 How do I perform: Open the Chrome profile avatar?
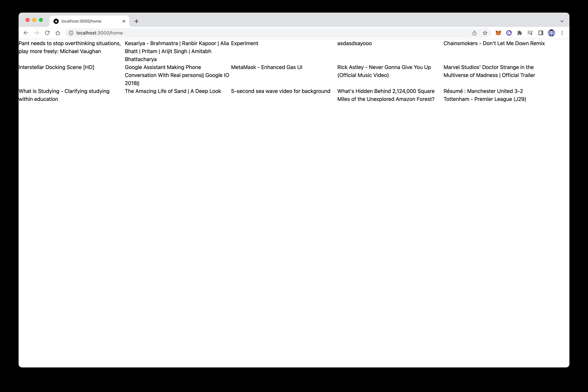tap(551, 33)
